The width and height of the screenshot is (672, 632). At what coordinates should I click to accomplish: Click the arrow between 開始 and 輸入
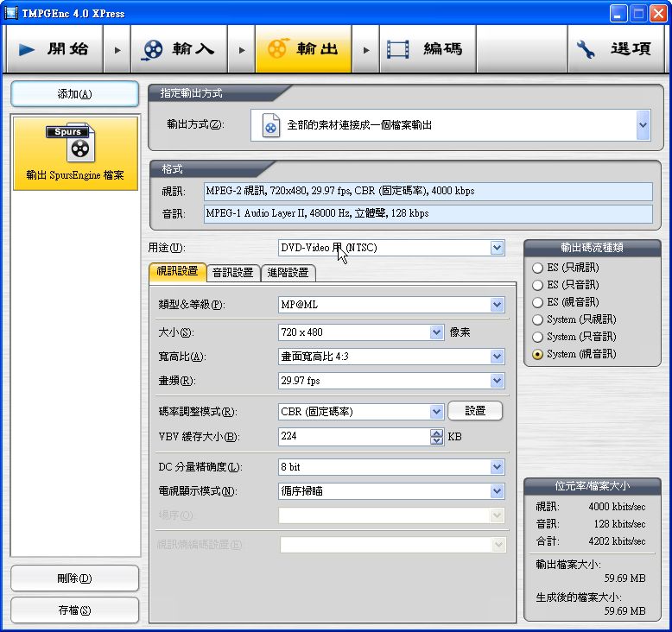(117, 50)
